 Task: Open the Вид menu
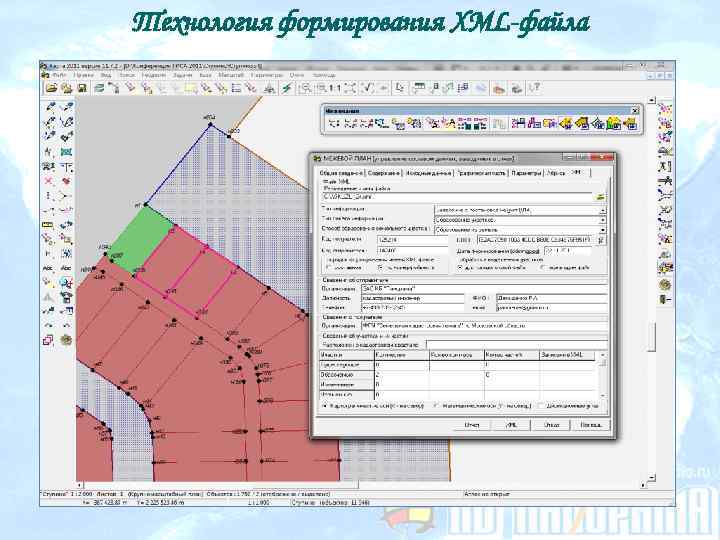click(106, 75)
